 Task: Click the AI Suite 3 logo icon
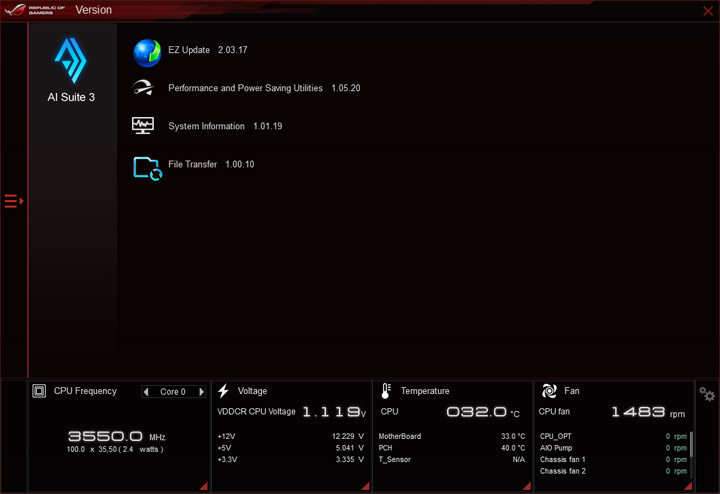click(70, 60)
